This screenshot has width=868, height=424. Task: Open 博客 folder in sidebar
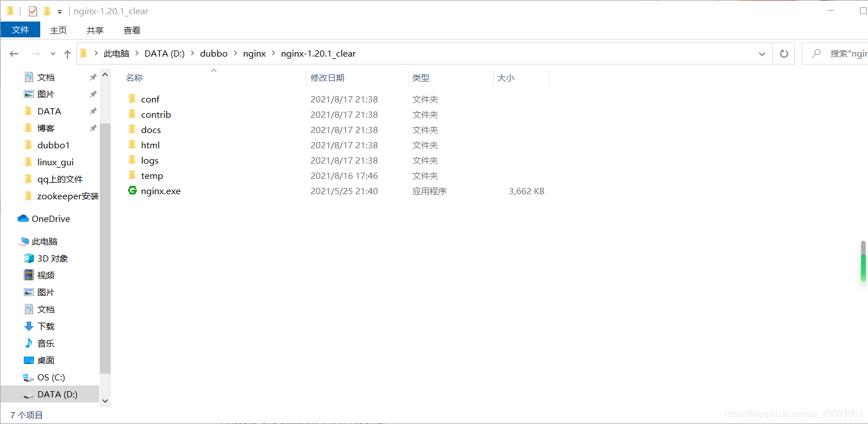click(46, 128)
